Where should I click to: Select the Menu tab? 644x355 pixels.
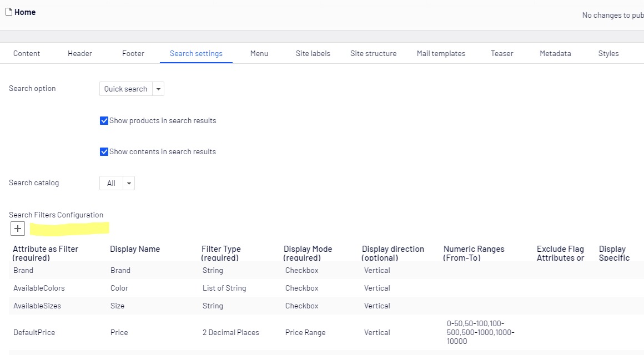point(259,53)
